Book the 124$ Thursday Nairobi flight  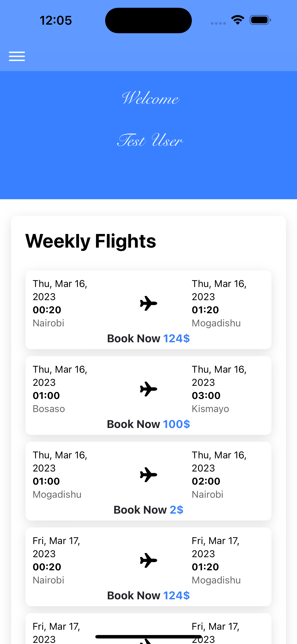[x=148, y=339]
